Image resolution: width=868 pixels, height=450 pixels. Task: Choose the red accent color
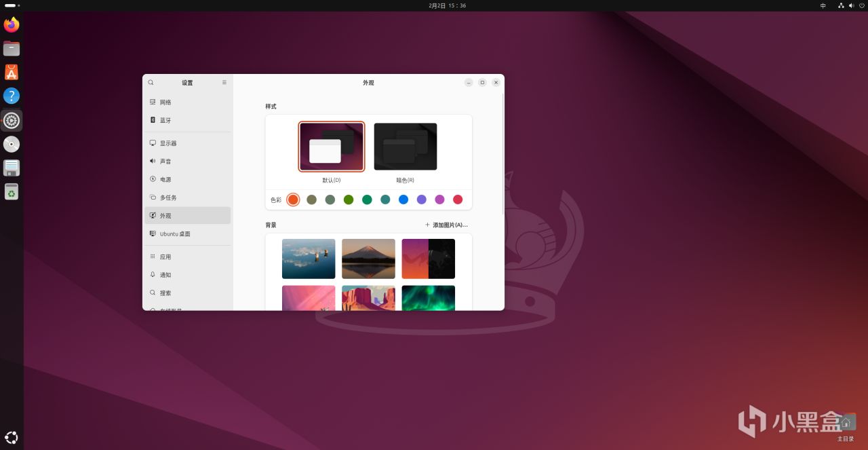(x=458, y=200)
